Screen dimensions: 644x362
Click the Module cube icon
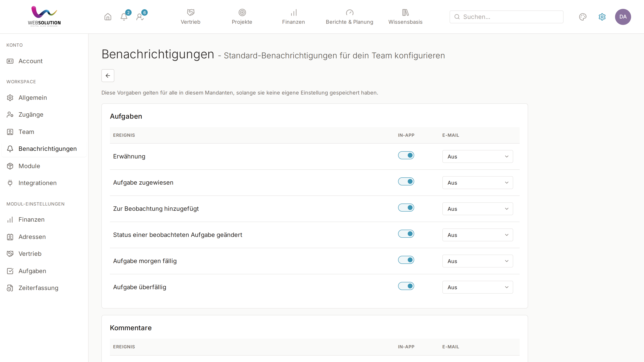[10, 166]
